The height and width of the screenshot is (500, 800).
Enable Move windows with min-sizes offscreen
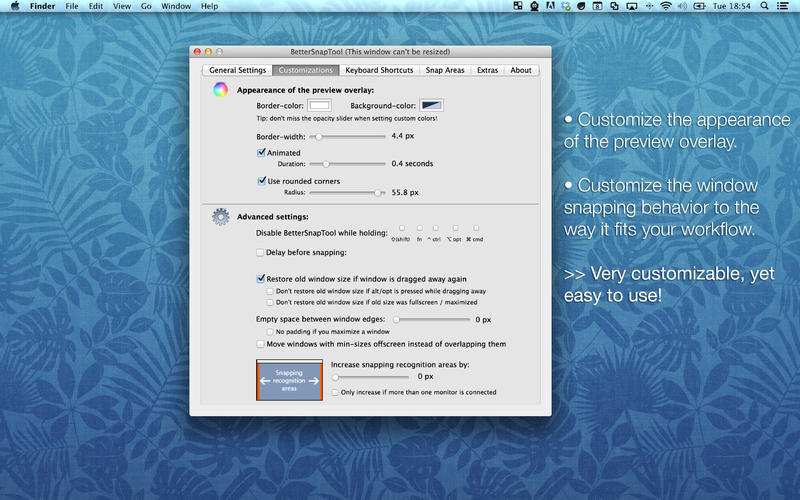[260, 344]
